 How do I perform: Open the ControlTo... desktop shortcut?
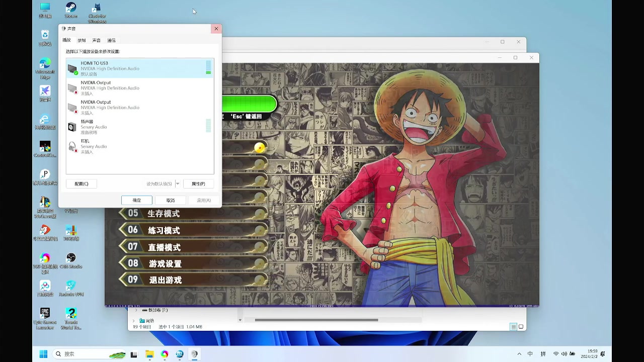point(45,149)
